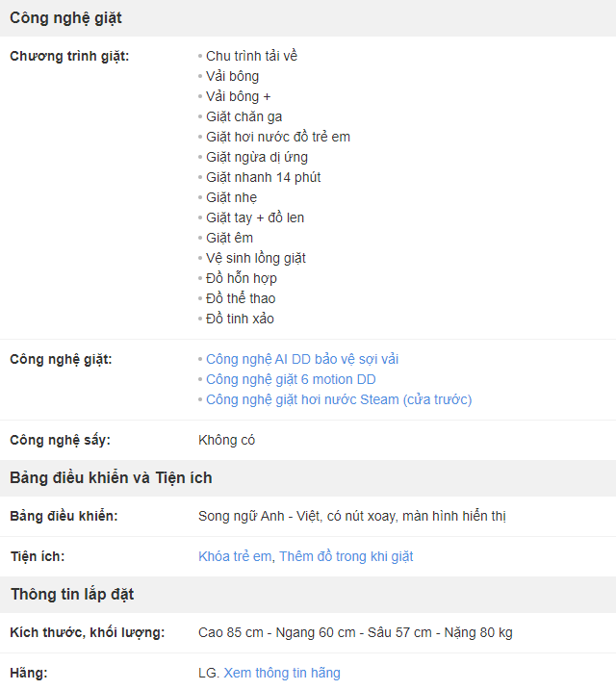Click the 'Giặt ngừa dị ứng' item
This screenshot has width=616, height=690.
[x=257, y=157]
